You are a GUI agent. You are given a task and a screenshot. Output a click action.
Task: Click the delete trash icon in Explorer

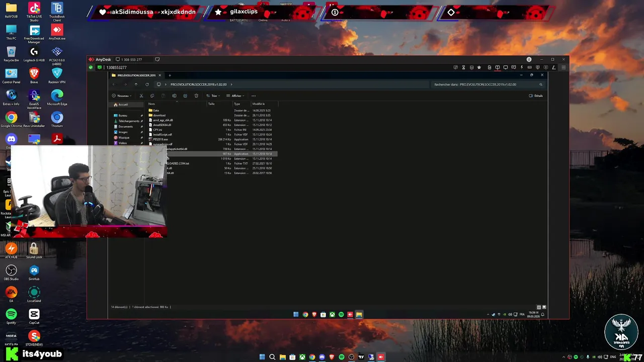click(x=196, y=96)
